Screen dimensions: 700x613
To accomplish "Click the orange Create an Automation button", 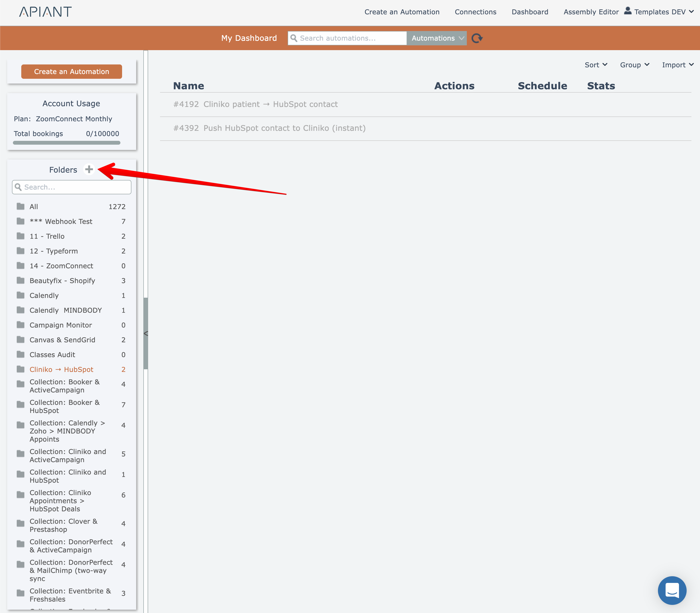I will [x=71, y=72].
